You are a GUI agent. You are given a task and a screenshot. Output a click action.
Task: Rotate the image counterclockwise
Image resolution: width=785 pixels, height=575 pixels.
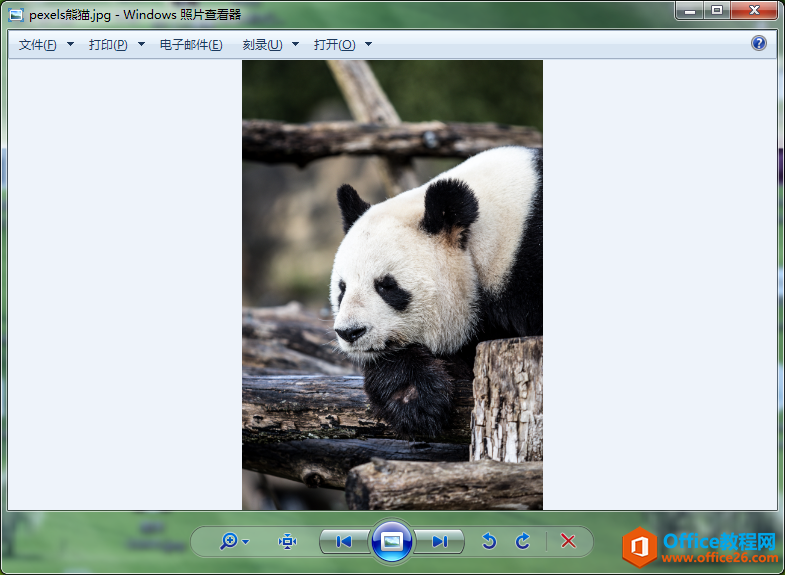pyautogui.click(x=489, y=541)
